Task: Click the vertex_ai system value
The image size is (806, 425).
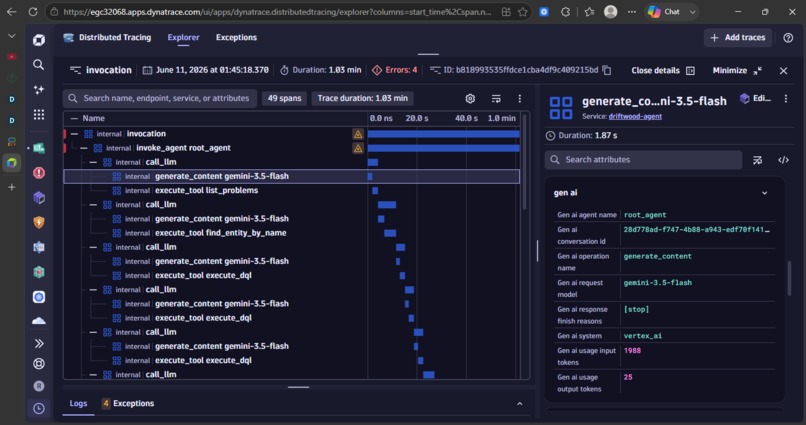Action: pyautogui.click(x=643, y=336)
